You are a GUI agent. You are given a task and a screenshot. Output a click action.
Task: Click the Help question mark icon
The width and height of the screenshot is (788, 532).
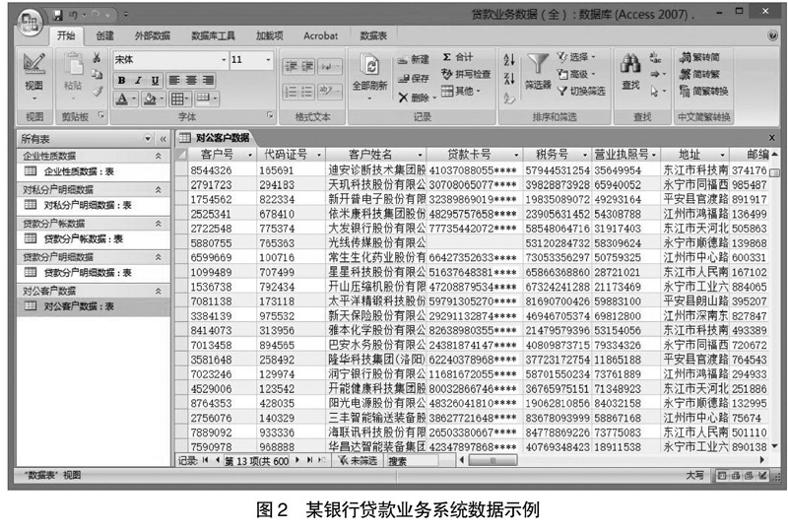point(773,35)
